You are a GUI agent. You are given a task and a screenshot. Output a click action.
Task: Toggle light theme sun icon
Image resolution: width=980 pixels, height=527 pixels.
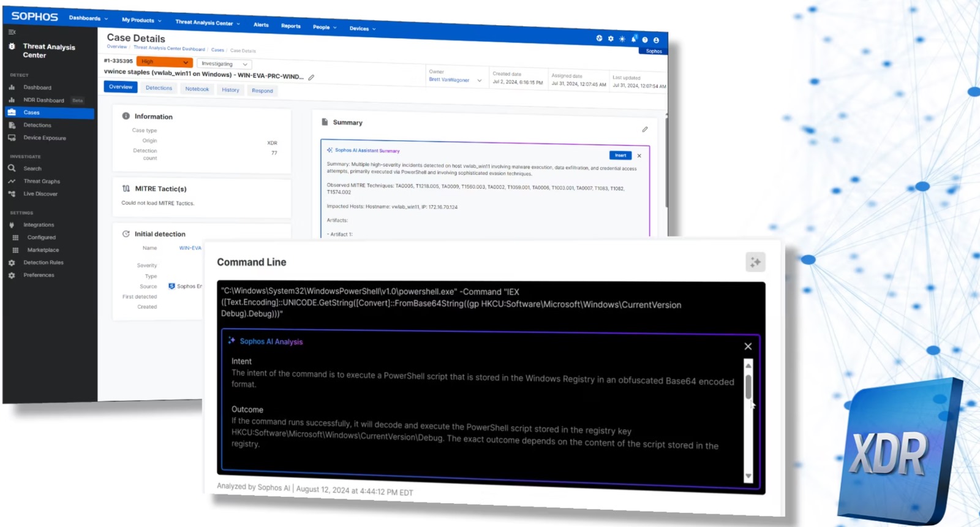pyautogui.click(x=622, y=39)
